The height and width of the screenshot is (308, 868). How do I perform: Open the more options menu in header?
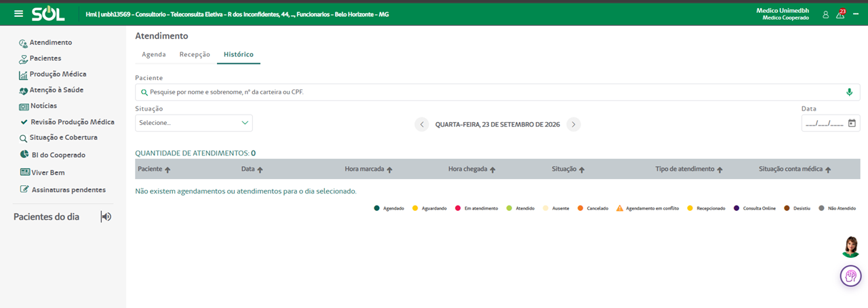point(856,14)
